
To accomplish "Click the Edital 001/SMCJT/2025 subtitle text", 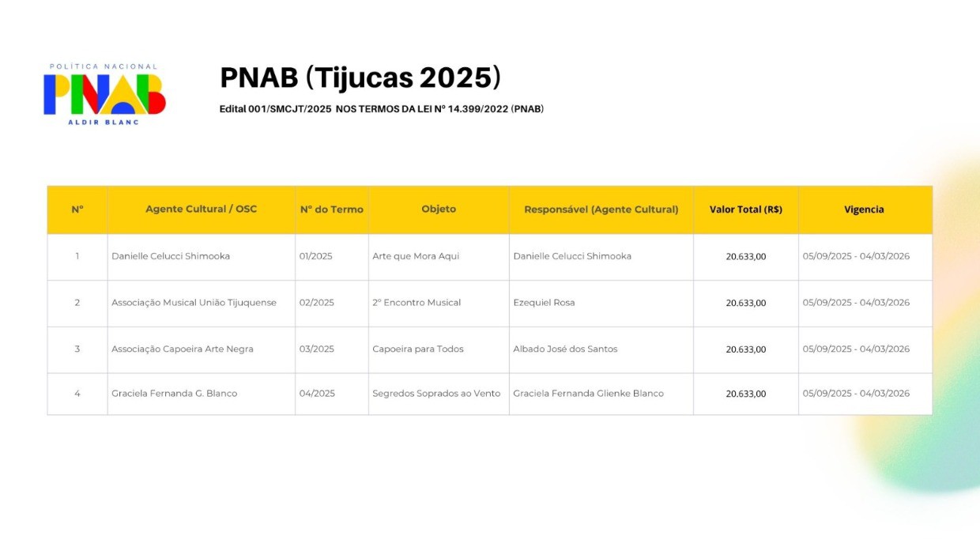I will click(x=382, y=109).
